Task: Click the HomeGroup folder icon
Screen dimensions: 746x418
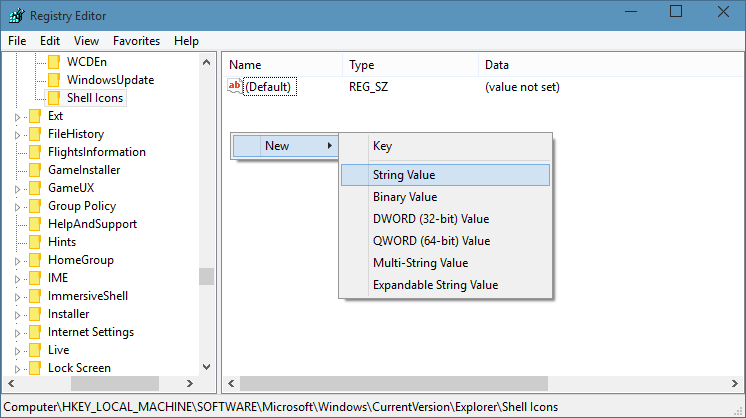Action: click(35, 260)
